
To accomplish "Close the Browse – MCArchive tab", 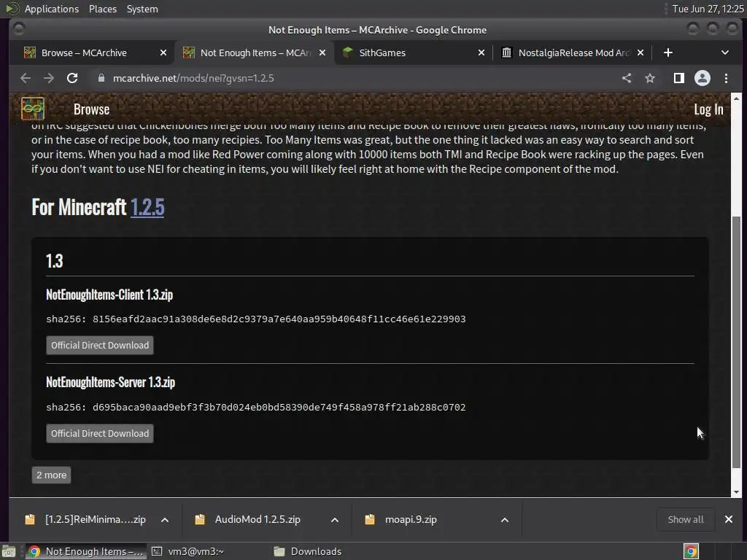I will [x=163, y=52].
